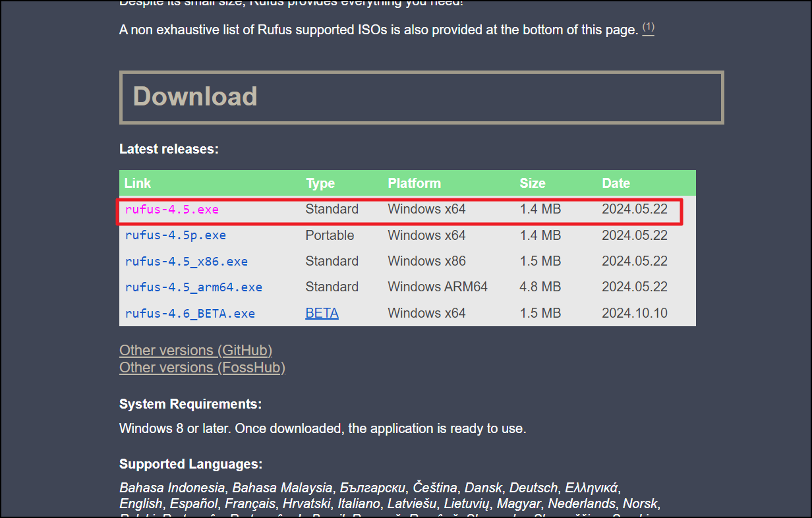The image size is (812, 518).
Task: Open Other versions (FossHub) link
Action: 202,368
